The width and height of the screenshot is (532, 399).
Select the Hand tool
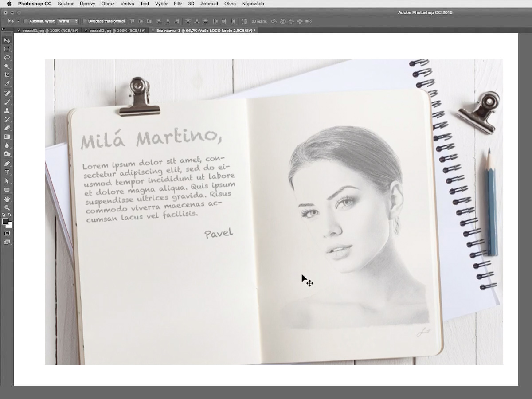coord(7,199)
